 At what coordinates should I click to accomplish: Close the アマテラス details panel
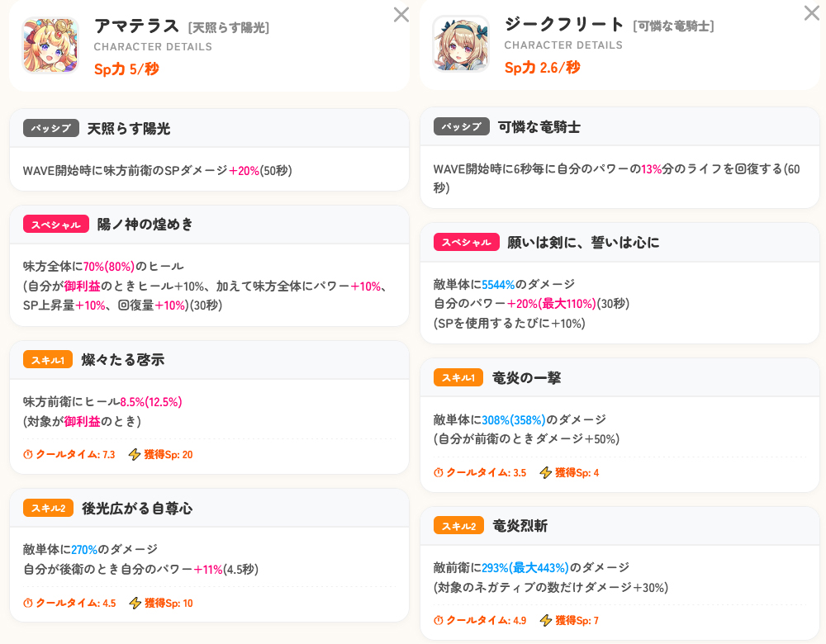401,14
